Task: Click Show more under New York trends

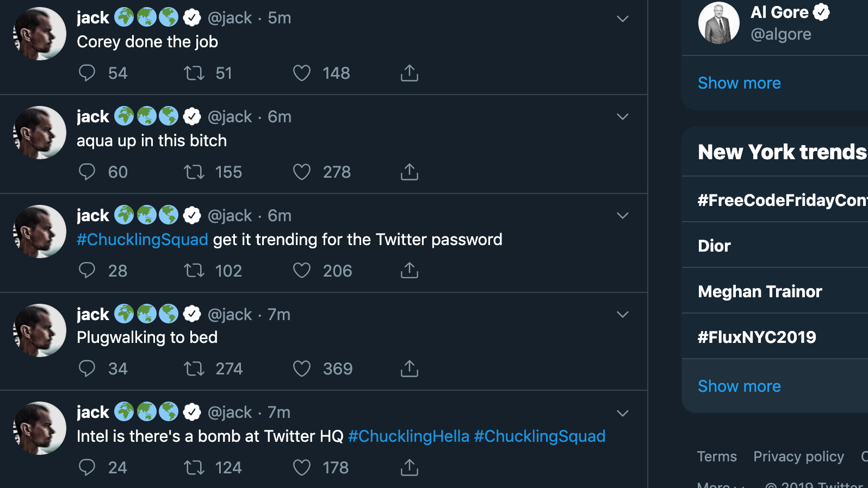Action: [739, 386]
